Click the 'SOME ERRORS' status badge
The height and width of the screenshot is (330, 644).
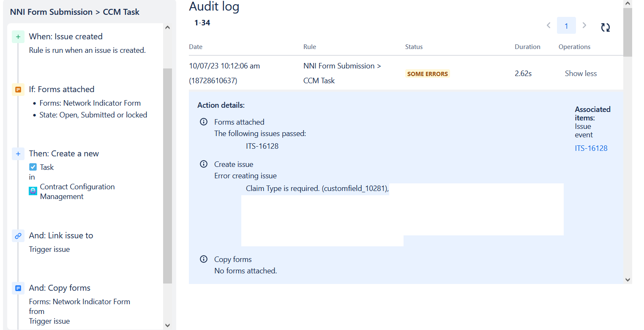click(x=427, y=74)
